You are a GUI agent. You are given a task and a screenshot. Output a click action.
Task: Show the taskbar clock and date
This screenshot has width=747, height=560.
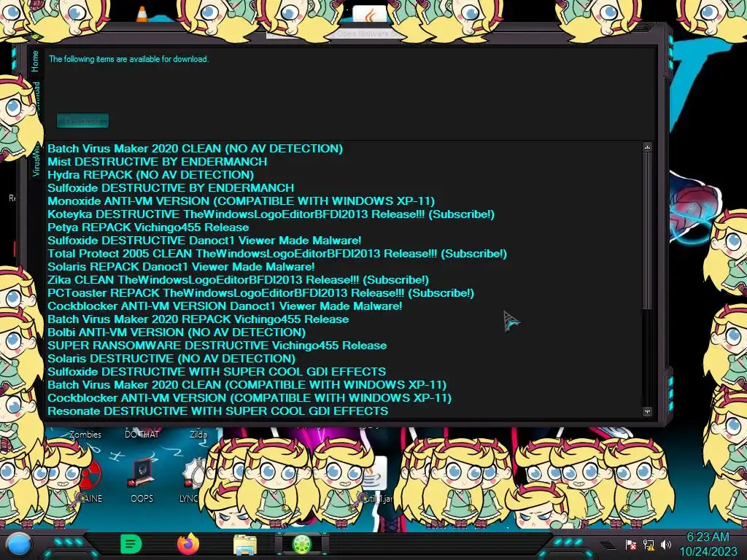(x=708, y=544)
